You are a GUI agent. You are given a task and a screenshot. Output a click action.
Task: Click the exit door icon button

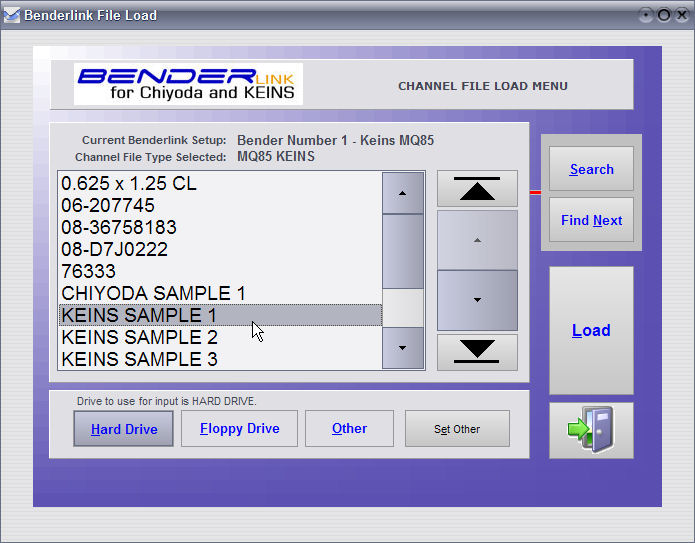click(591, 430)
